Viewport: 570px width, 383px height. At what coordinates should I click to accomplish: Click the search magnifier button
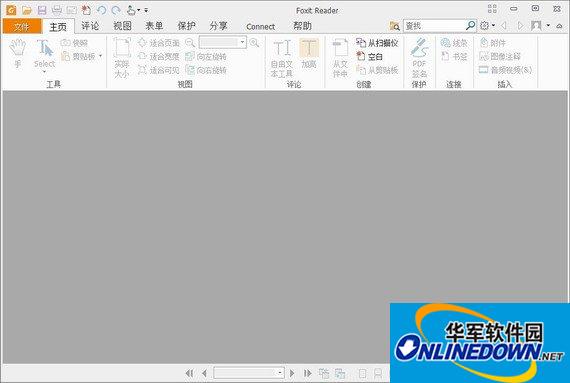pos(470,25)
